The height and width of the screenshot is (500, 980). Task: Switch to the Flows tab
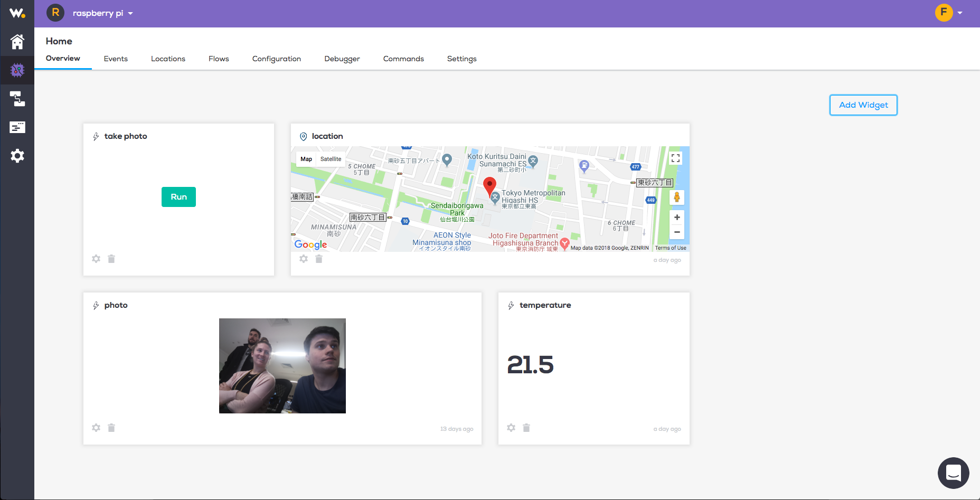(219, 59)
